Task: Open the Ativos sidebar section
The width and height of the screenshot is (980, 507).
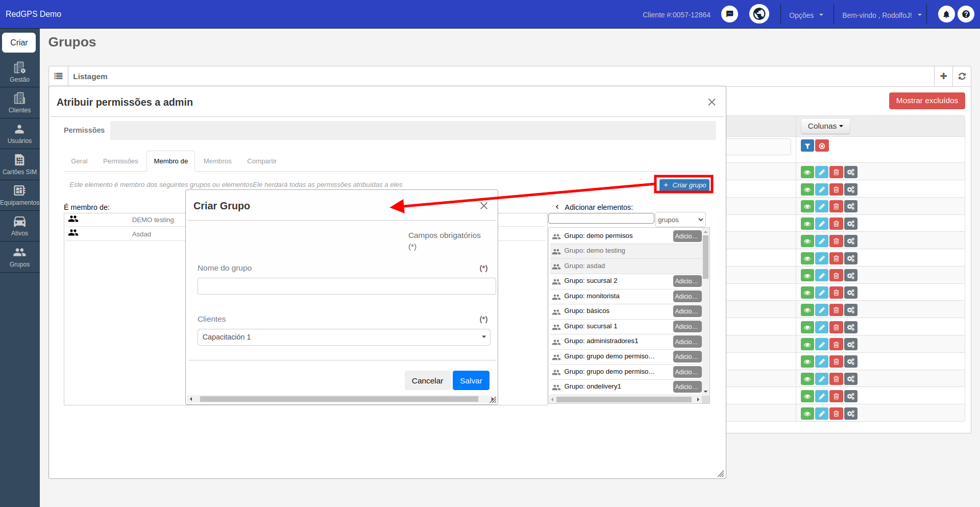Action: pyautogui.click(x=19, y=226)
